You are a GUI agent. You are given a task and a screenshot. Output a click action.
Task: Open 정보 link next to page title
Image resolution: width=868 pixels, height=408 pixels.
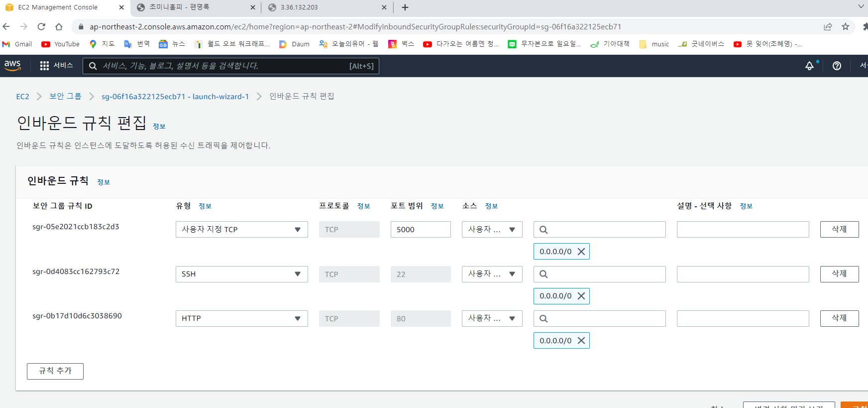[x=159, y=127]
